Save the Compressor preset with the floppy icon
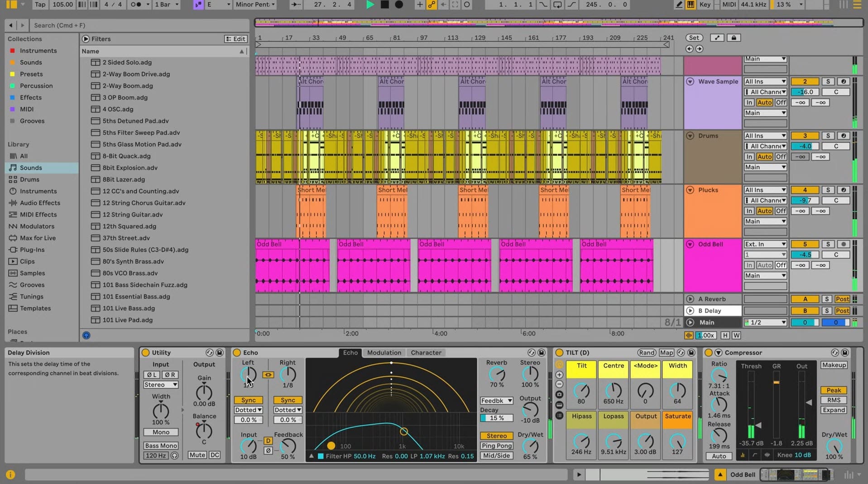 coord(844,352)
